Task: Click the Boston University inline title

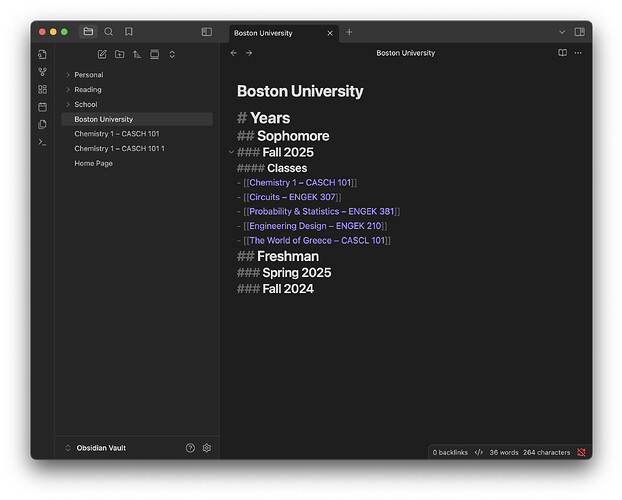Action: tap(300, 91)
